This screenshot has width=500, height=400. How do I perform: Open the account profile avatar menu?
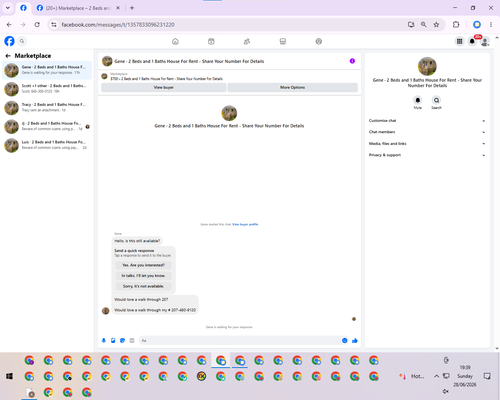coord(485,41)
